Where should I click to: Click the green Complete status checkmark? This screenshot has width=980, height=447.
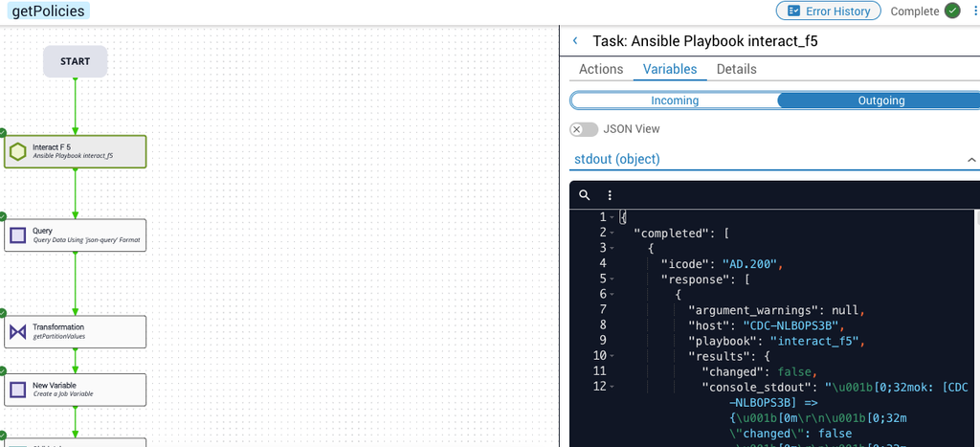(x=952, y=11)
